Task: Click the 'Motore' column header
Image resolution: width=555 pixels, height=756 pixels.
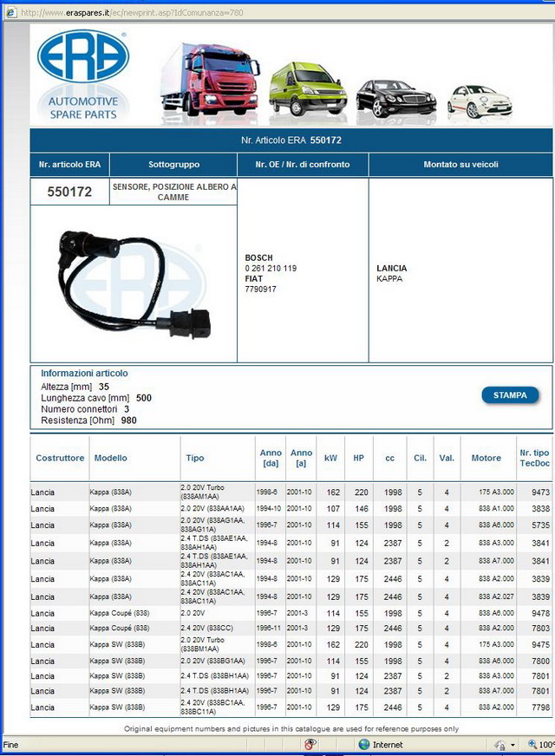Action: (x=486, y=458)
